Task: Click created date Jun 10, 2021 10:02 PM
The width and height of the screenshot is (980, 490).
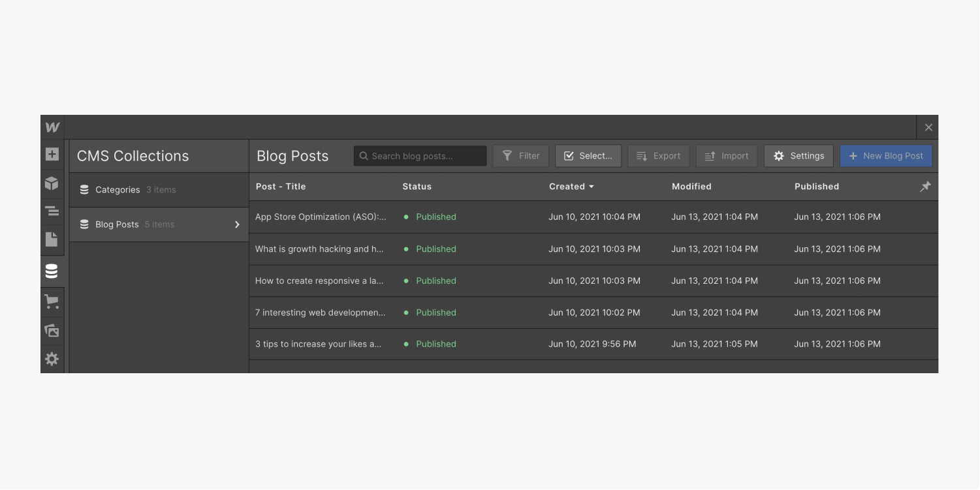Action: click(x=594, y=313)
